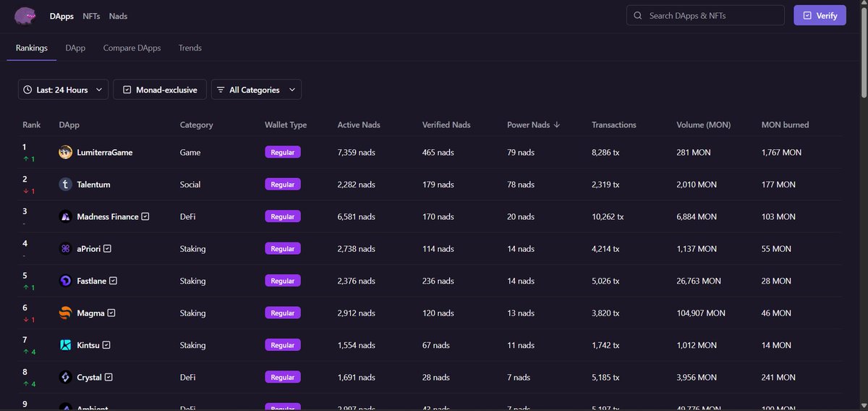Image resolution: width=868 pixels, height=411 pixels.
Task: Sort by Volume (MON) column header
Action: (x=703, y=124)
